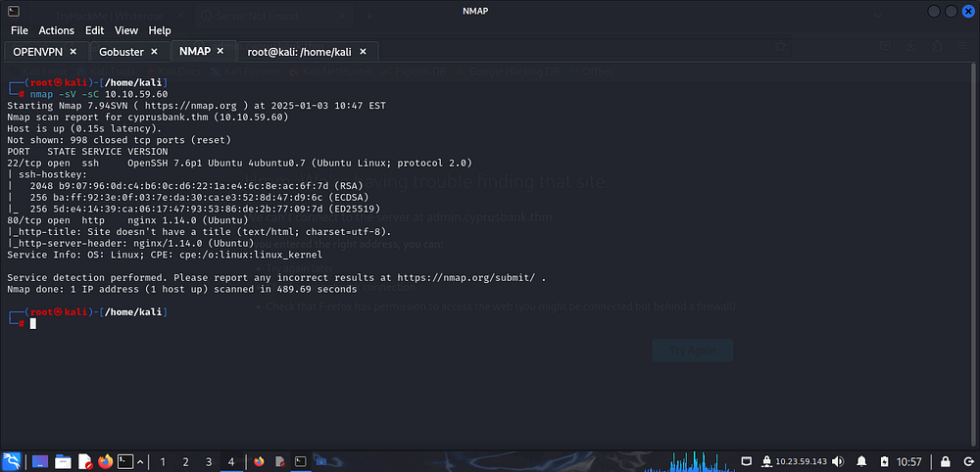The height and width of the screenshot is (472, 980).
Task: Switch to root@kali: /home/kali tab
Action: [297, 52]
